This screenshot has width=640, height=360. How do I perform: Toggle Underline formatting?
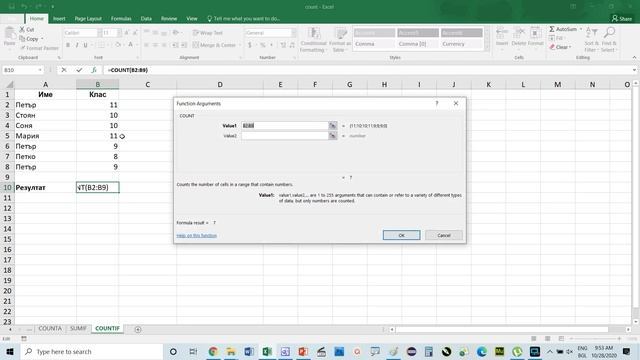(x=85, y=45)
